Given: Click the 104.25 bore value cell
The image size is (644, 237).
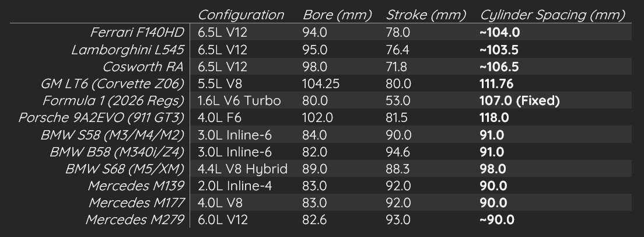Looking at the screenshot, I should tap(321, 83).
